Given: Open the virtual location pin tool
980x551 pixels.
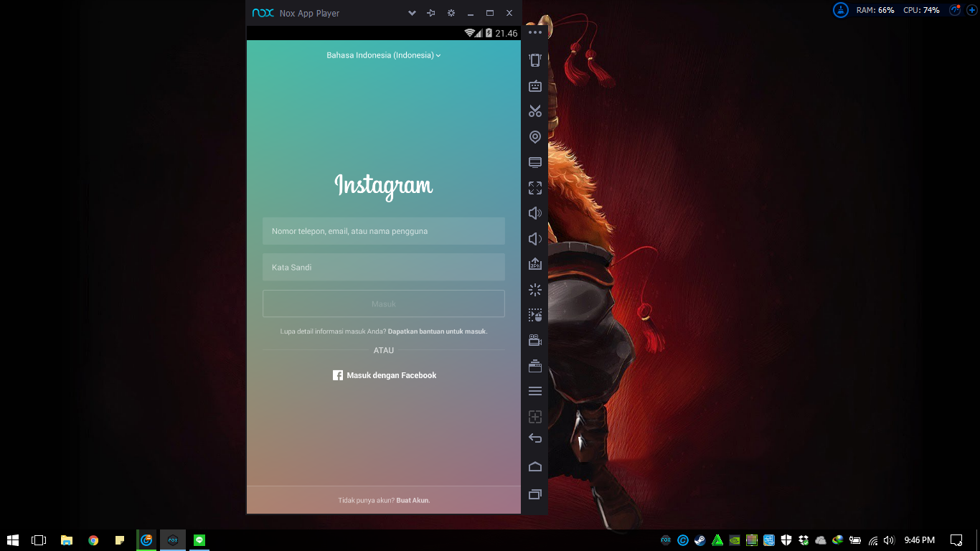Looking at the screenshot, I should click(x=534, y=137).
